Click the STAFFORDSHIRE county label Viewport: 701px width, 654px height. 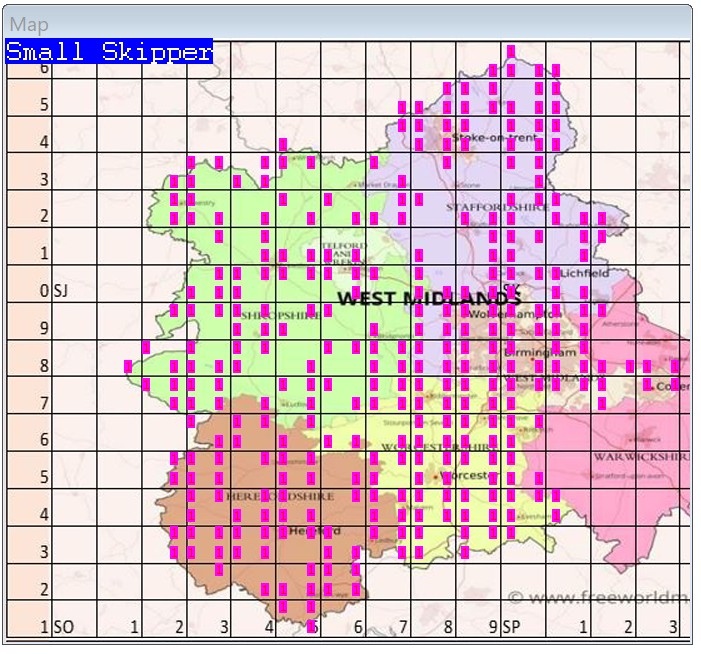[496, 207]
